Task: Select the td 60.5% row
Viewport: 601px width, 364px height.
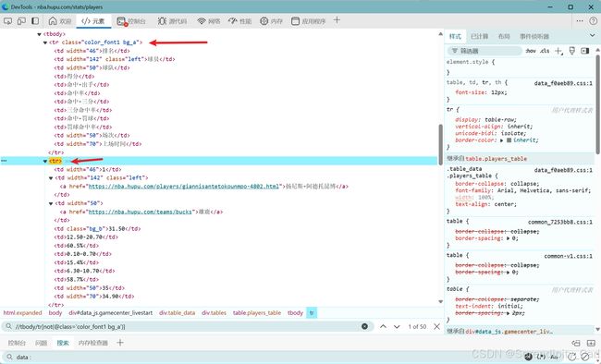Action: 76,246
